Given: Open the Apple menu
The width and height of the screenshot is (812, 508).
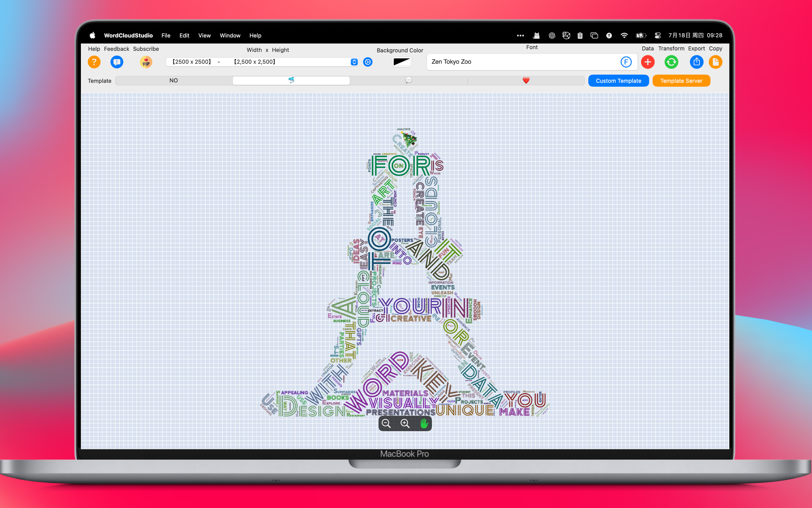Looking at the screenshot, I should [x=93, y=35].
